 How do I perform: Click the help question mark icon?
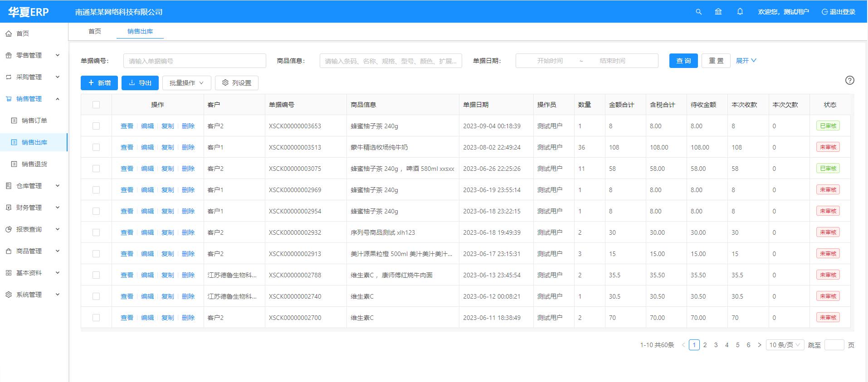click(x=849, y=80)
